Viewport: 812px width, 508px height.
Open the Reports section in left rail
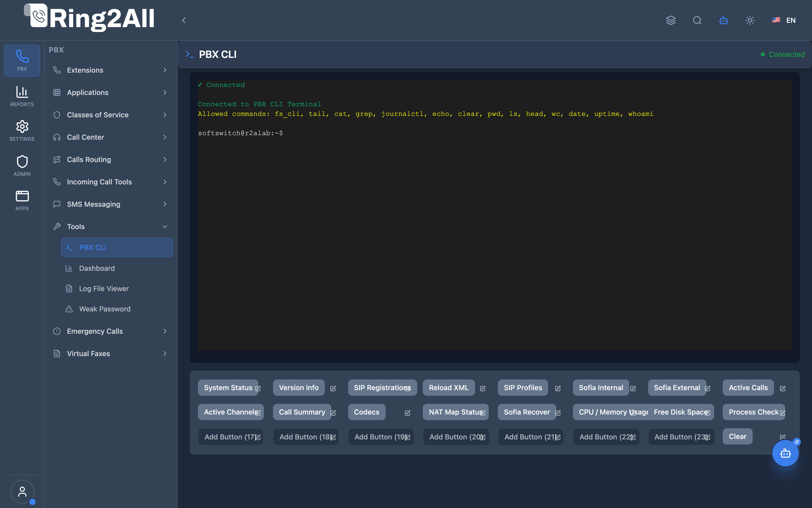pyautogui.click(x=22, y=97)
